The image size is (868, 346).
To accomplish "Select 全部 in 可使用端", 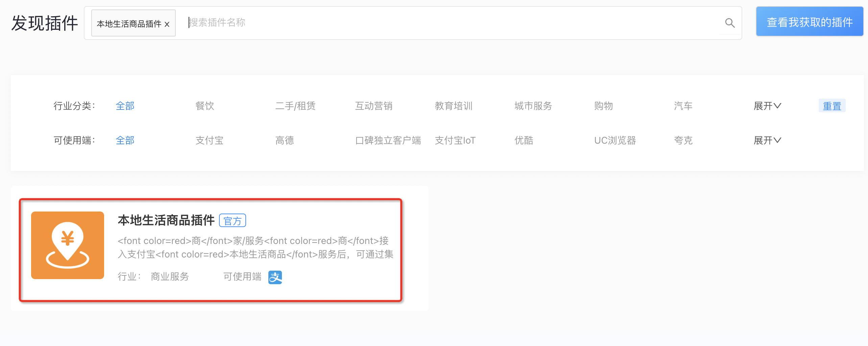I will point(125,140).
